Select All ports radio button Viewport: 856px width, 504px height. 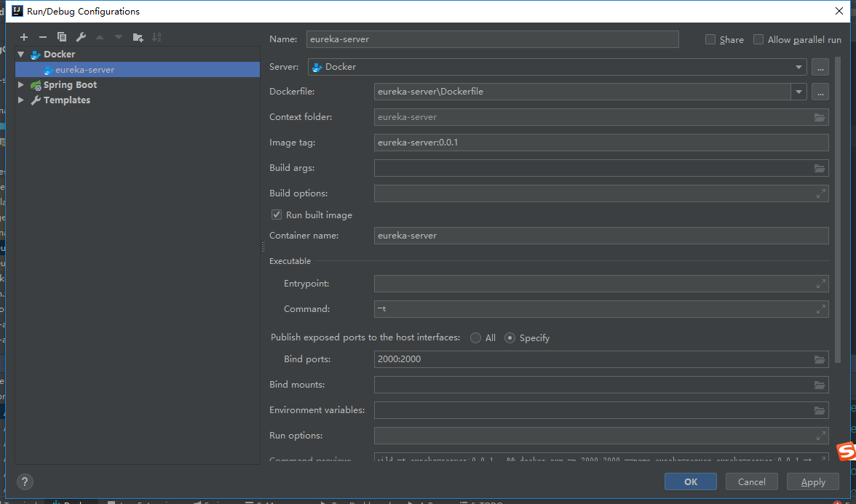475,338
